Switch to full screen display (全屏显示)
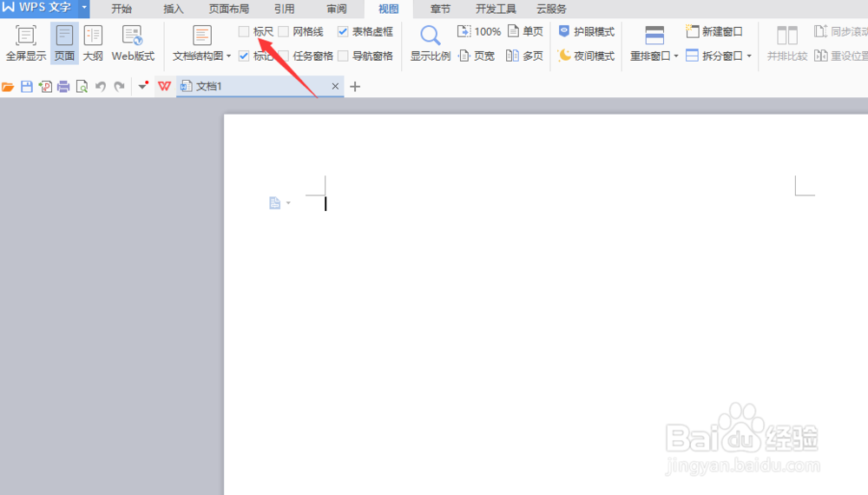Screen dimensions: 868x495 click(x=25, y=43)
